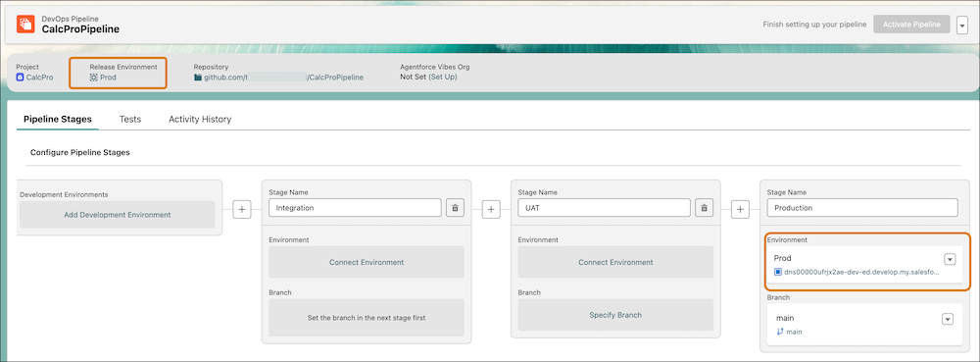The width and height of the screenshot is (980, 362).
Task: Open the dns00000ufrjx2ae org URL link
Action: (x=861, y=272)
